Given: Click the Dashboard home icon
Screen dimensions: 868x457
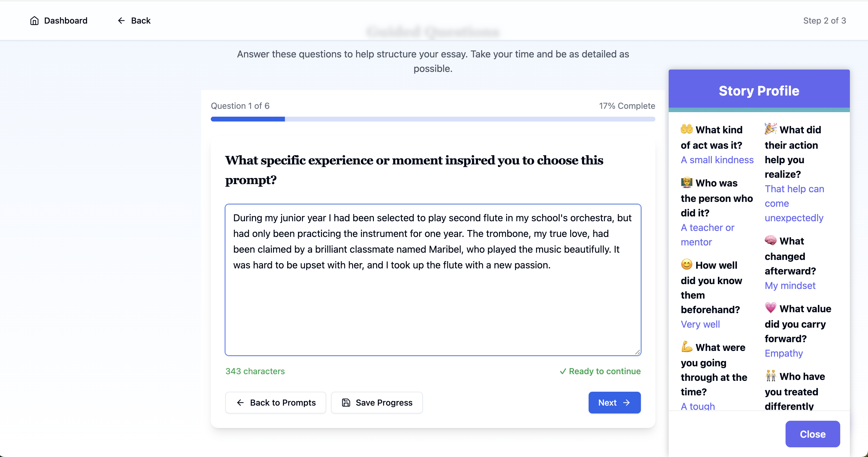Looking at the screenshot, I should pyautogui.click(x=34, y=21).
